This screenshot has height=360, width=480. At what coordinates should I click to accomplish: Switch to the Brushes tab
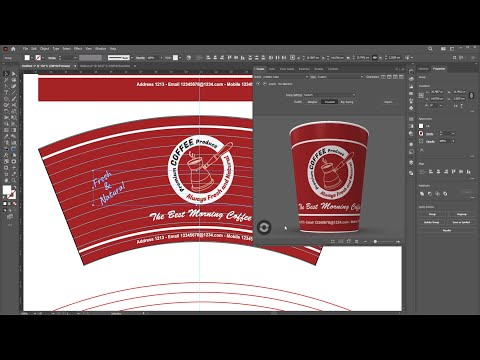click(319, 69)
